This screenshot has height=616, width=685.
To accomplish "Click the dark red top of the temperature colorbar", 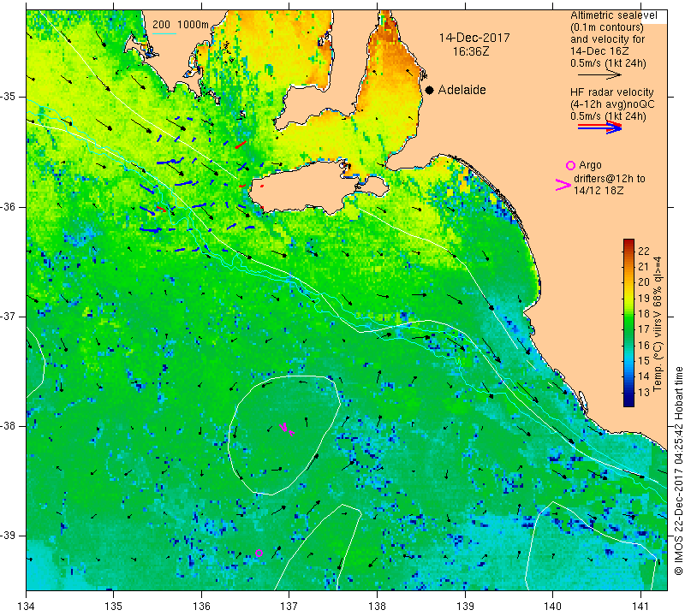I will click(628, 243).
